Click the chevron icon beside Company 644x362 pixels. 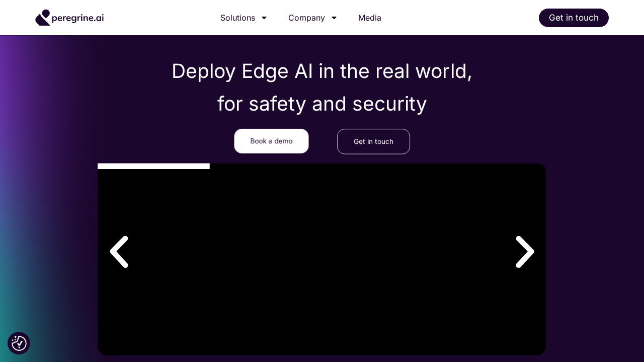pyautogui.click(x=334, y=18)
